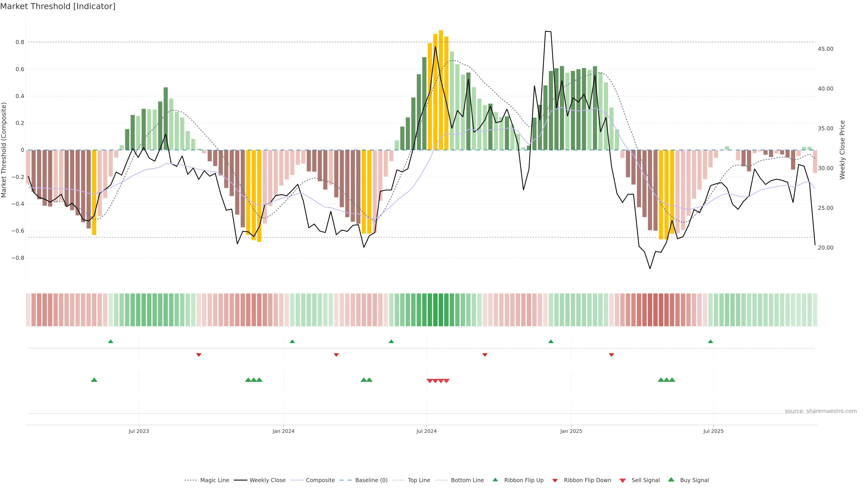Screen dimensions: 868x488
Task: Click the Market Threshold [Indicator] chart title
Action: click(58, 6)
